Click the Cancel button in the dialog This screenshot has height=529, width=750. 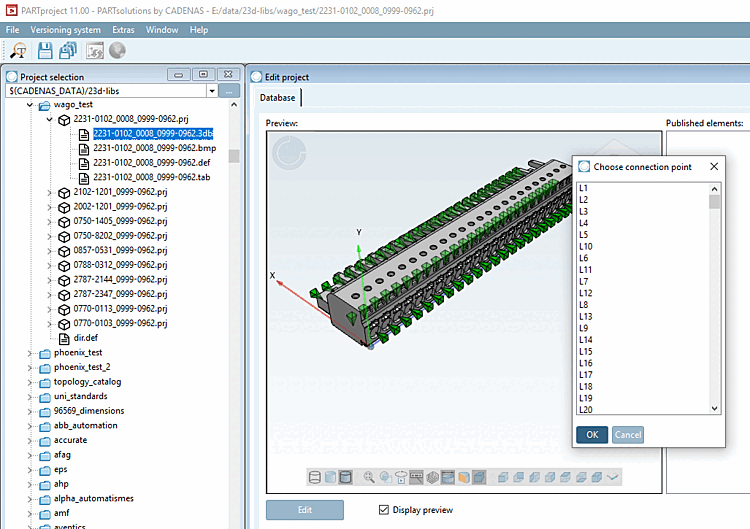627,435
